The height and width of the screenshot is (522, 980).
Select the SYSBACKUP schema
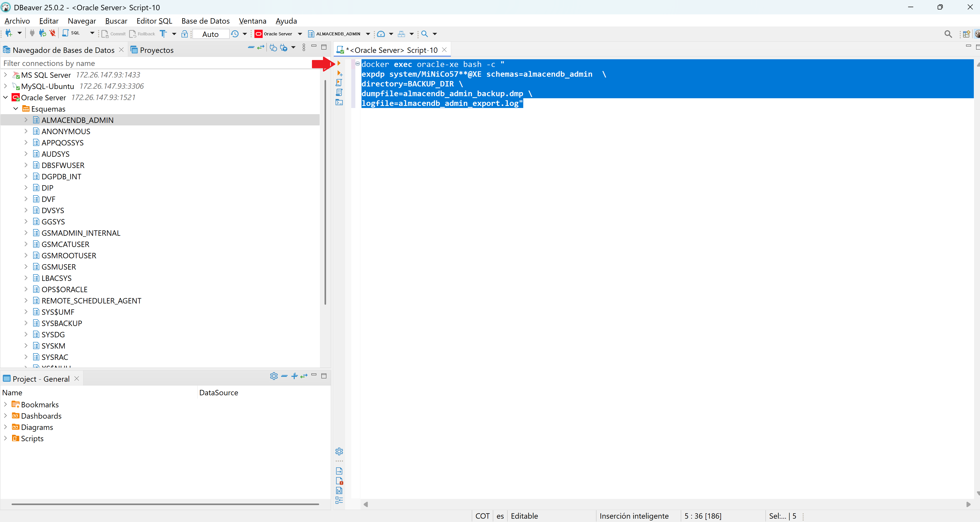pos(61,323)
